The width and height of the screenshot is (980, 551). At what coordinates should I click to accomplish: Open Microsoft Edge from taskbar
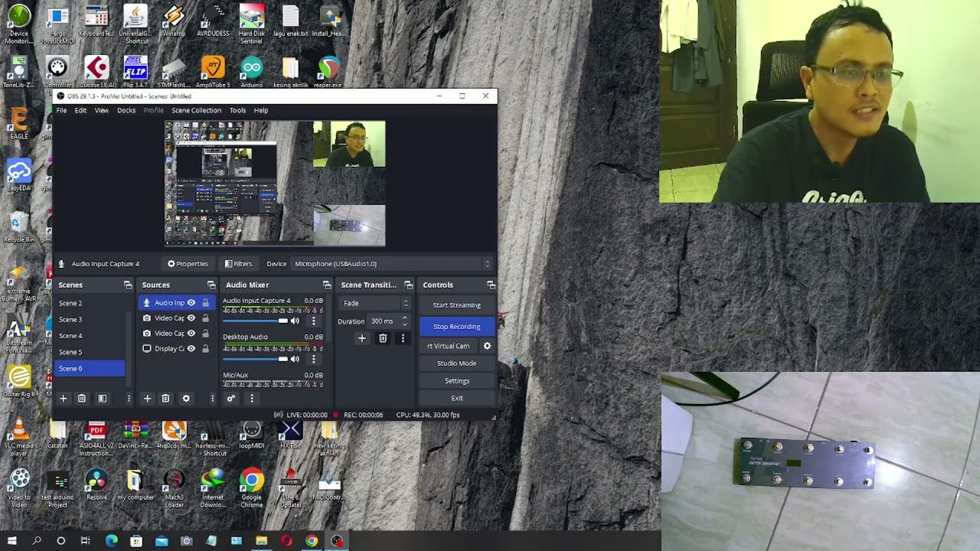pos(111,540)
